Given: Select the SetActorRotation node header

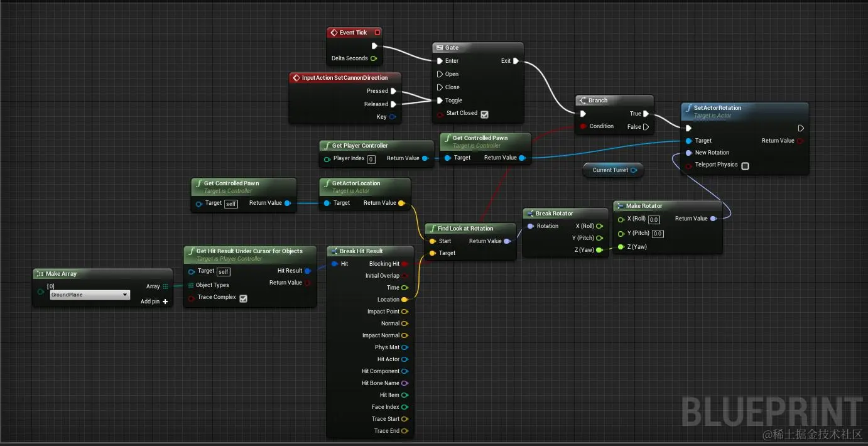Looking at the screenshot, I should [745, 111].
